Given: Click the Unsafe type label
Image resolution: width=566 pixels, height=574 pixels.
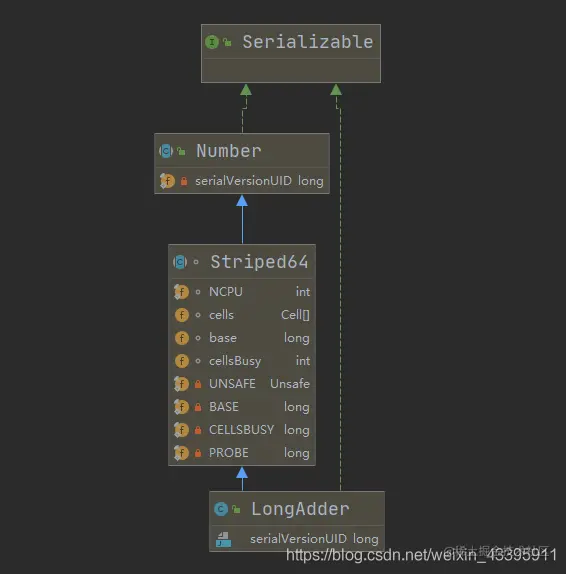Looking at the screenshot, I should (290, 384).
